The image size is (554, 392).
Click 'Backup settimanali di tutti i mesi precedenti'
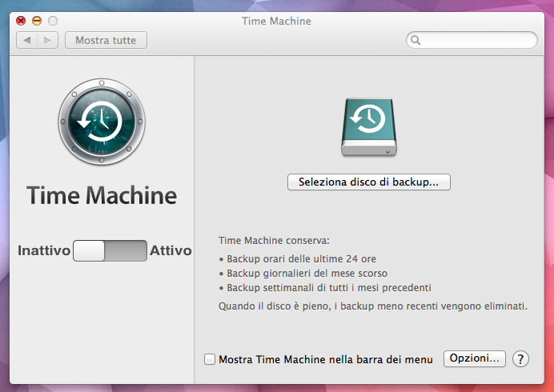click(x=329, y=288)
